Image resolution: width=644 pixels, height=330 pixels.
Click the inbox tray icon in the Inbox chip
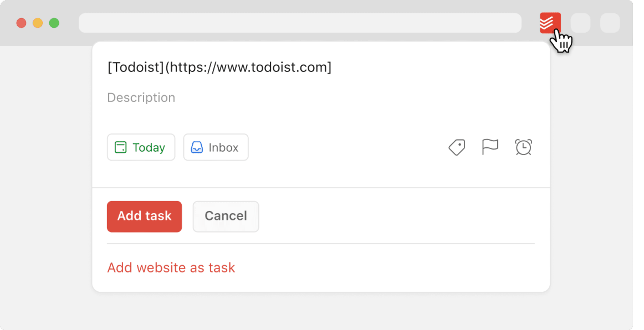click(197, 147)
